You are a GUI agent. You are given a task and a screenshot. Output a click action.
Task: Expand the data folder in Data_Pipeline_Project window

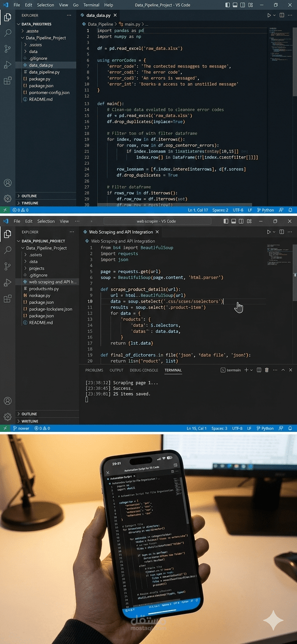tap(46, 52)
